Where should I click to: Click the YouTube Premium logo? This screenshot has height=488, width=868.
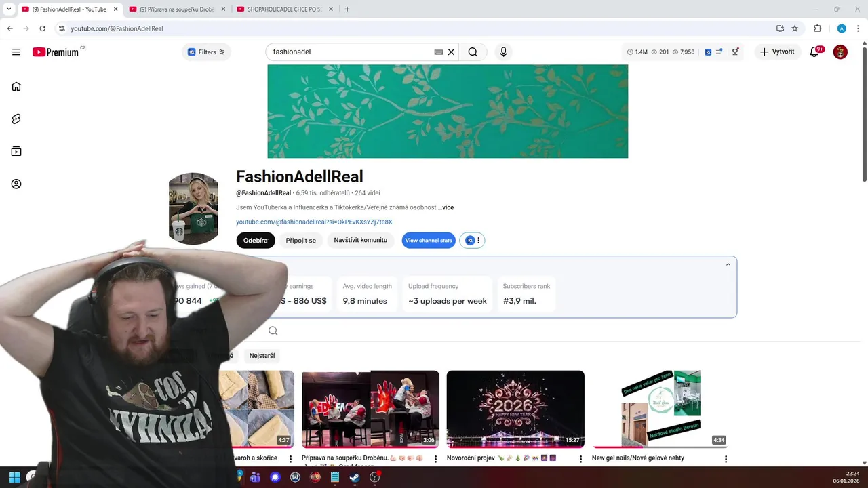click(56, 52)
